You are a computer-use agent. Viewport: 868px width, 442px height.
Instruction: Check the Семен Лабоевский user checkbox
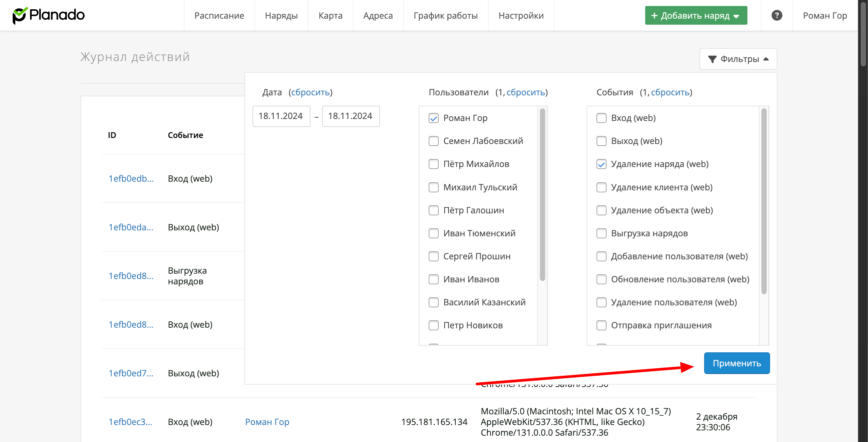(433, 141)
